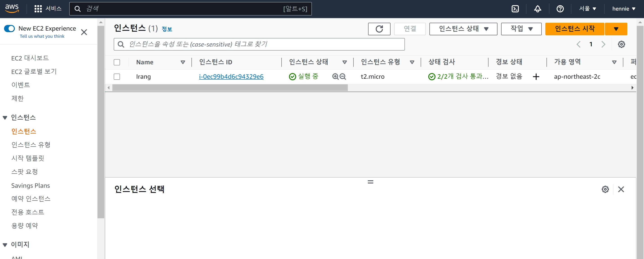Go to EC2 대시보드 in sidebar
The width and height of the screenshot is (644, 259).
click(x=30, y=58)
